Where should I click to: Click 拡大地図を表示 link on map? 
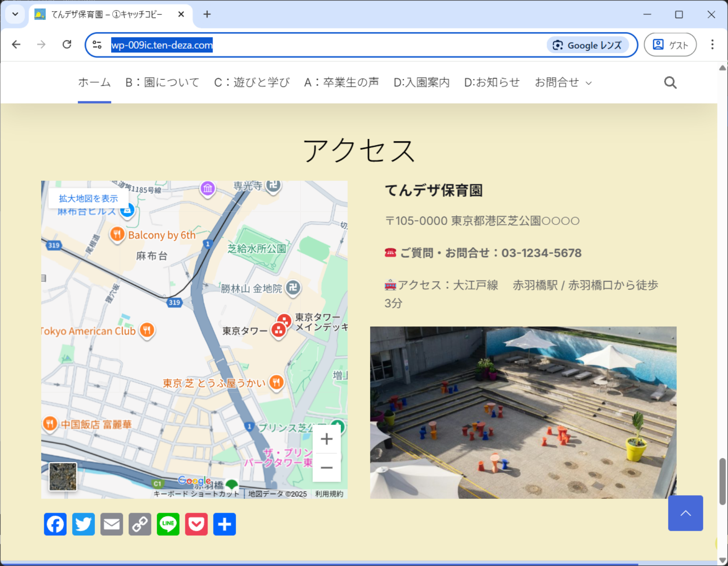tap(88, 198)
